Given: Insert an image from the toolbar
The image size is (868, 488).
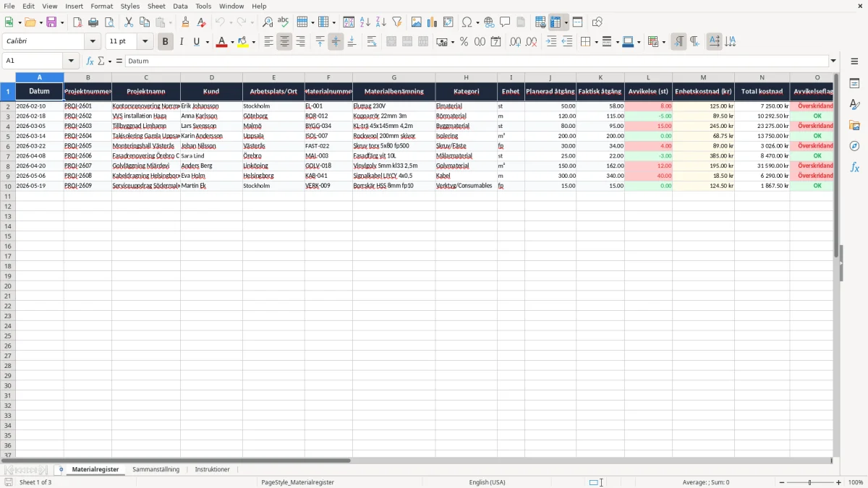Looking at the screenshot, I should click(417, 22).
